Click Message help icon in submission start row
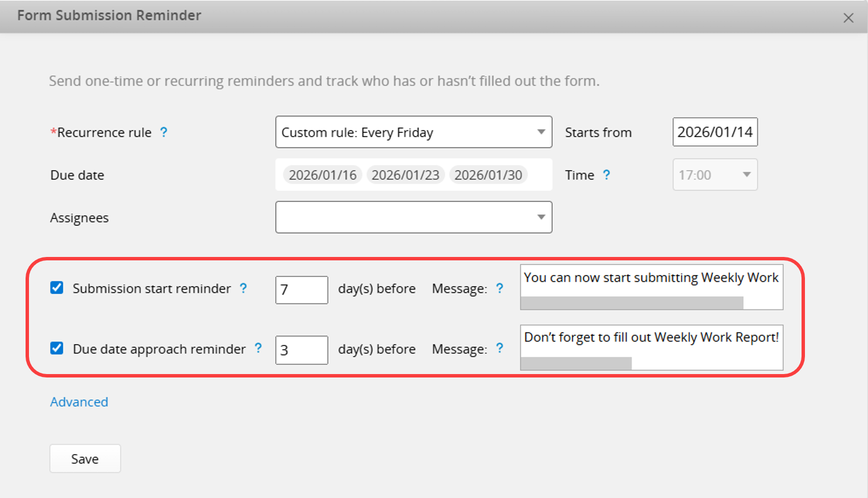This screenshot has width=868, height=498. (x=499, y=288)
